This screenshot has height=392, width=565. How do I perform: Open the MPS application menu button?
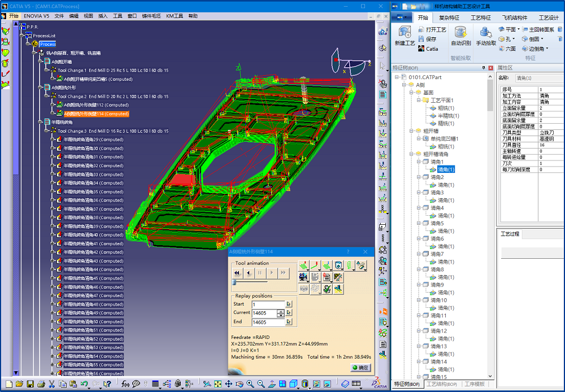pos(401,18)
